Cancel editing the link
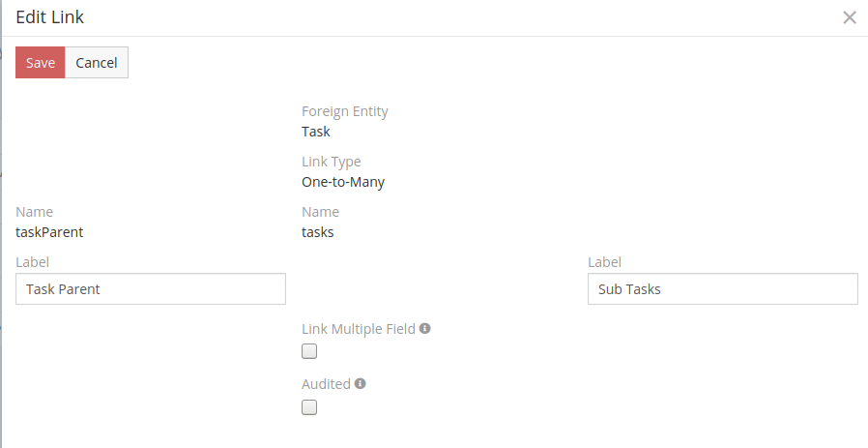The image size is (868, 448). [97, 63]
